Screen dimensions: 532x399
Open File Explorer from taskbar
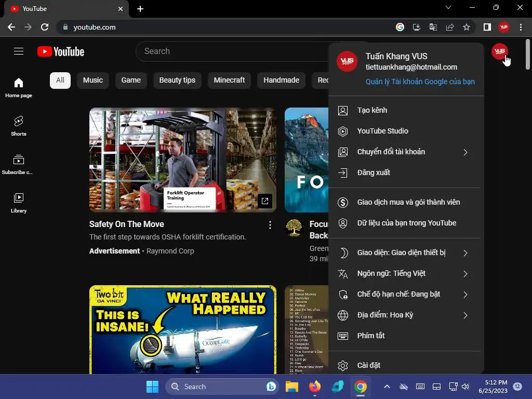click(x=292, y=387)
